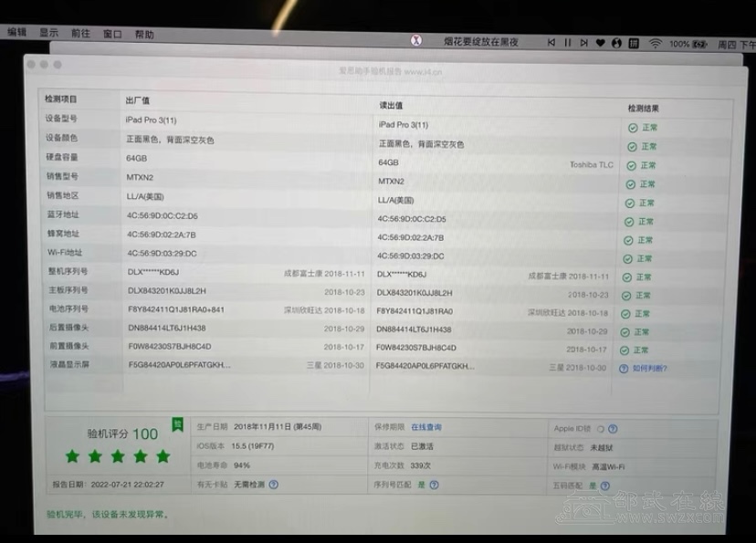Click the 在线查询 warranty link
The width and height of the screenshot is (756, 543).
[425, 427]
